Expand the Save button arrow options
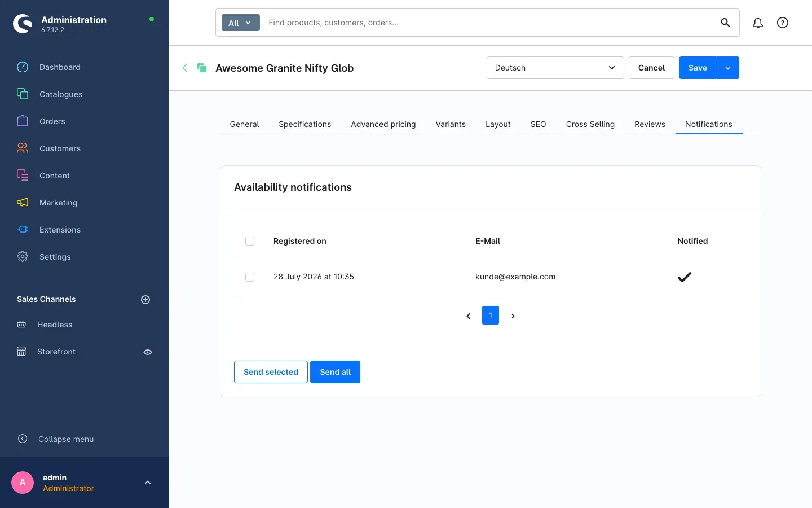 click(728, 68)
